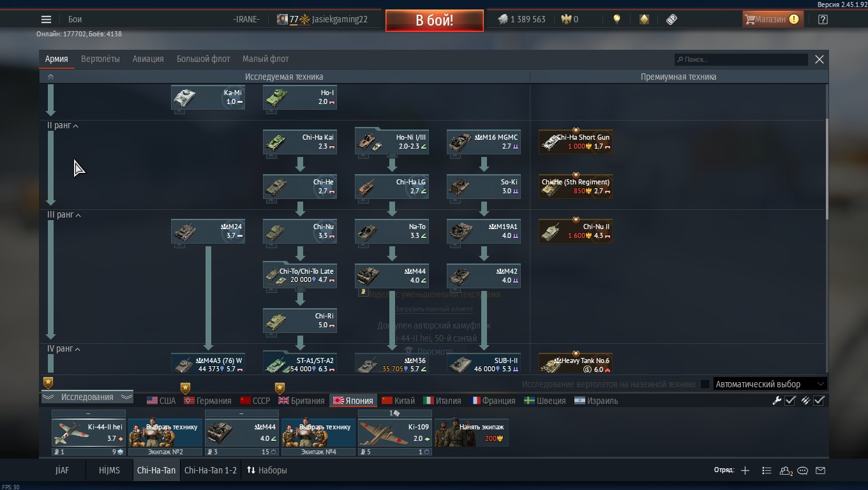Open the Battle Pass ticket icon
This screenshot has width=868, height=490.
[x=671, y=19]
